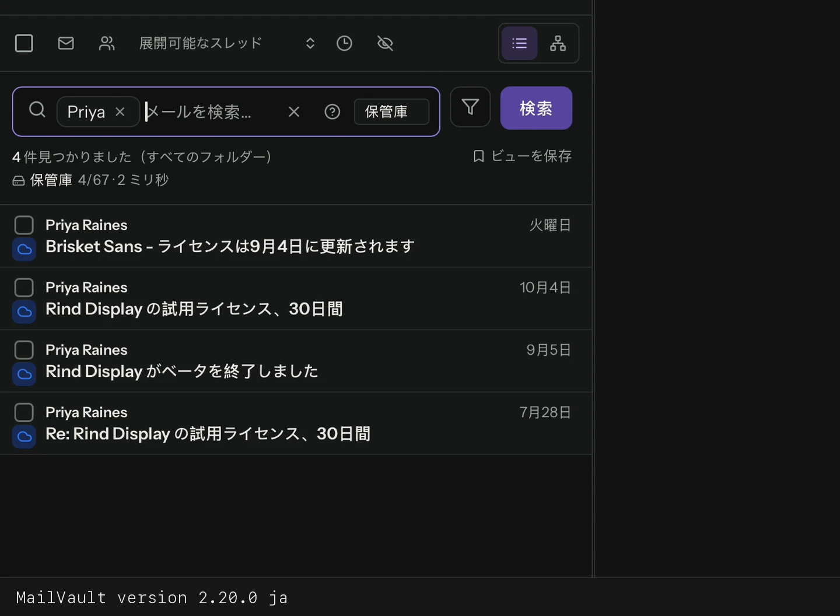This screenshot has height=616, width=840.
Task: Open the 保管庫 scope dropdown in search bar
Action: [x=391, y=111]
